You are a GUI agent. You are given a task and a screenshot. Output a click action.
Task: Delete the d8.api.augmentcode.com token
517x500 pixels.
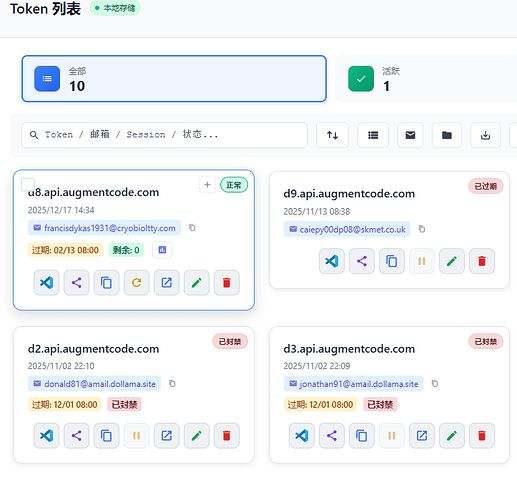click(226, 283)
